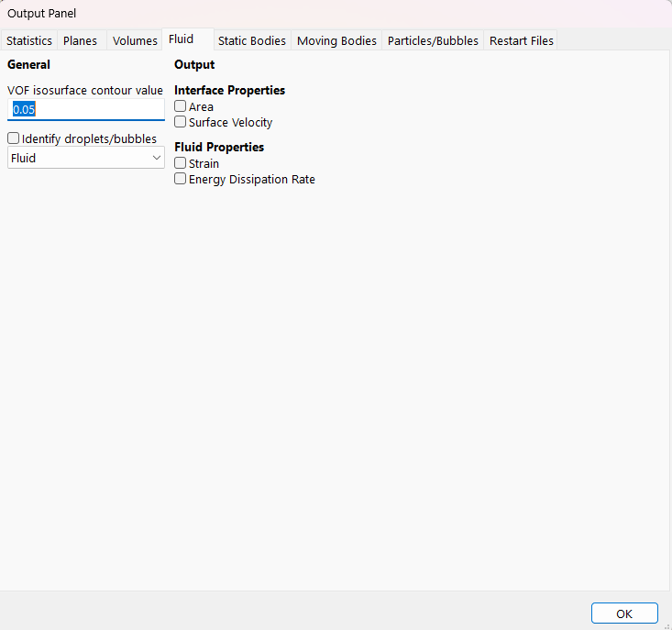The height and width of the screenshot is (630, 672).
Task: Open the Moving Bodies tab
Action: 336,41
